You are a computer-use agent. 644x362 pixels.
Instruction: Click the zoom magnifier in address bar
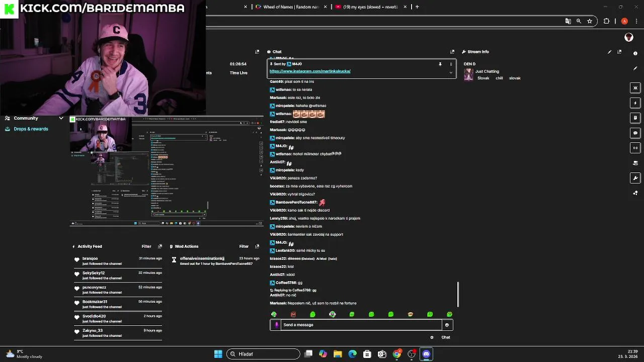tap(579, 21)
